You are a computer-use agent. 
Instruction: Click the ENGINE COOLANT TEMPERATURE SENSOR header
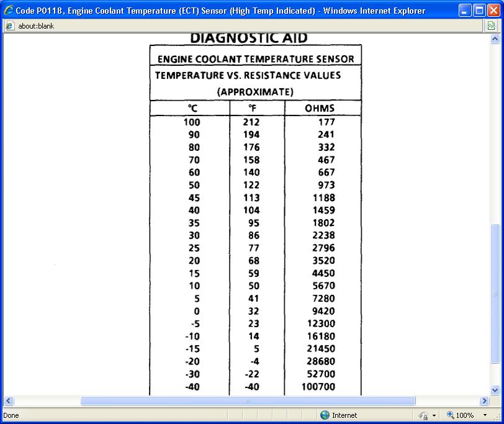pos(256,59)
